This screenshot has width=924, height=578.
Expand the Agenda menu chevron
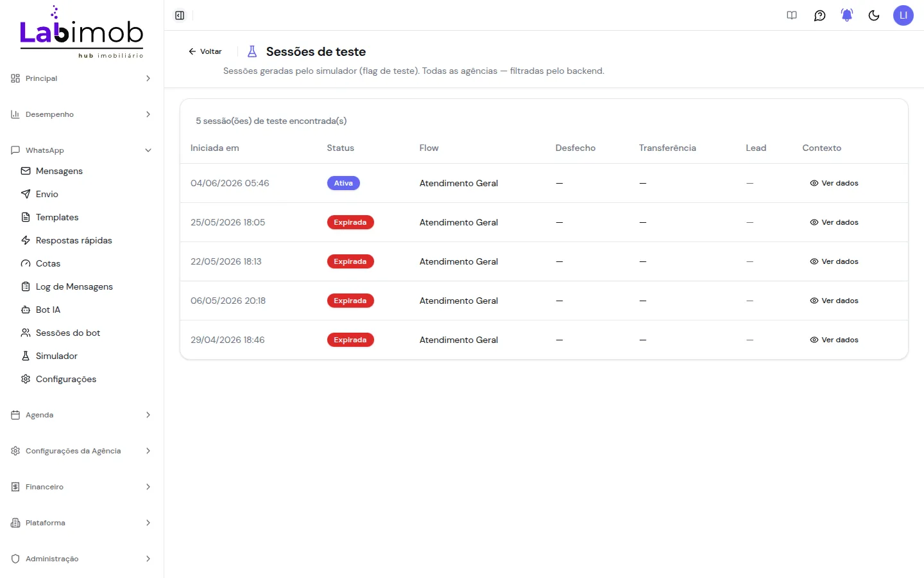click(148, 415)
